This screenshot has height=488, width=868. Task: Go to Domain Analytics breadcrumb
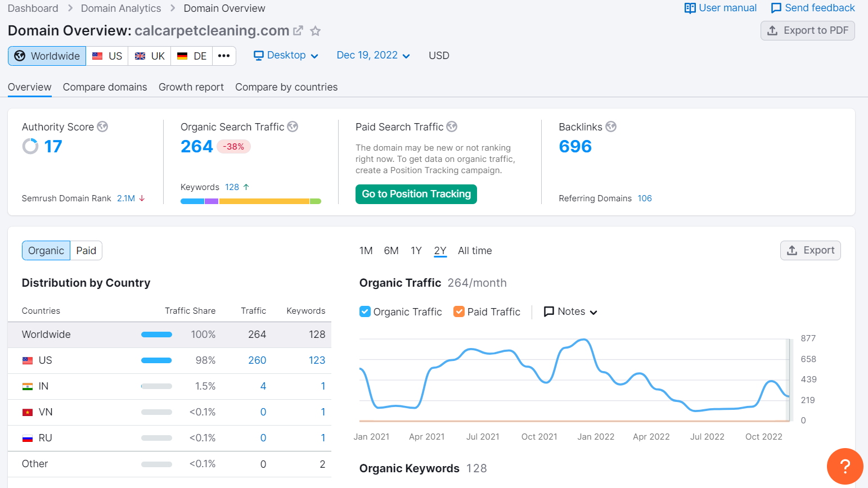click(121, 8)
